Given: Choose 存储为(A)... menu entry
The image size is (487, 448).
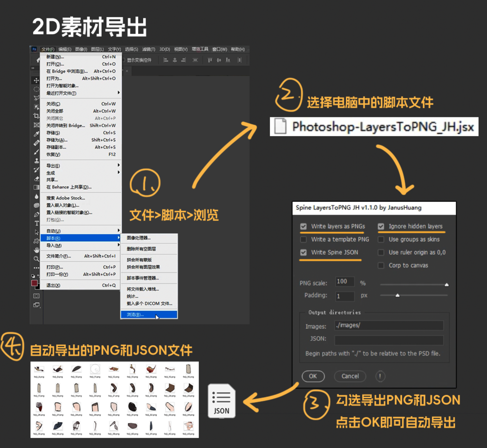Looking at the screenshot, I should (81, 140).
